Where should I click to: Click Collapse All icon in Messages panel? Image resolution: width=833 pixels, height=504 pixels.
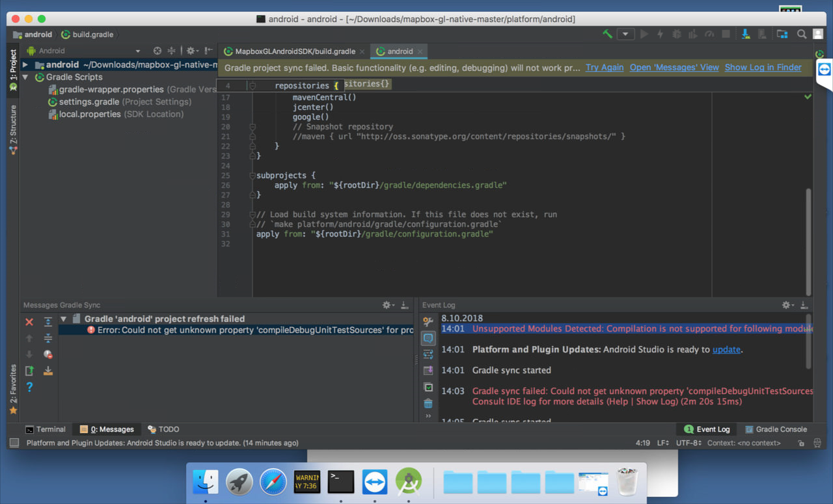pyautogui.click(x=48, y=338)
